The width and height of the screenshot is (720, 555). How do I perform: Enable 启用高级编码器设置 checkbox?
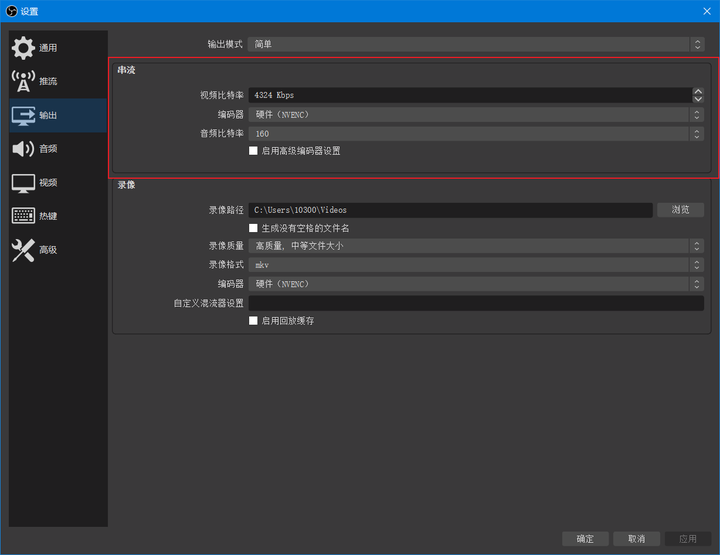coord(253,151)
